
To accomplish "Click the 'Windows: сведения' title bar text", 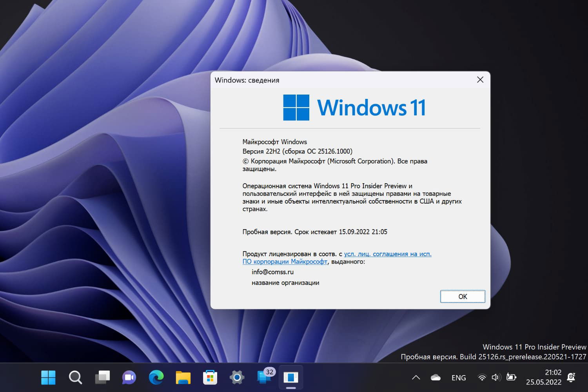I will [x=247, y=80].
